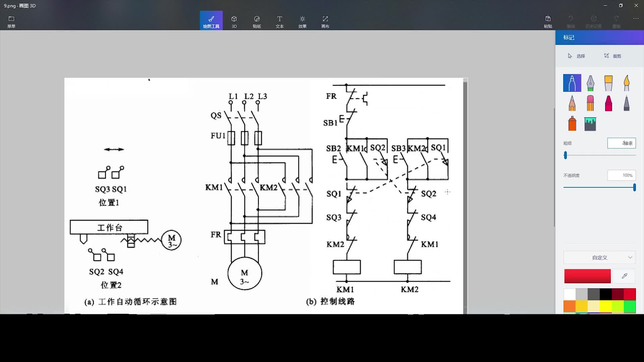Open the 文本 text tab
This screenshot has width=644, height=362.
tap(280, 21)
